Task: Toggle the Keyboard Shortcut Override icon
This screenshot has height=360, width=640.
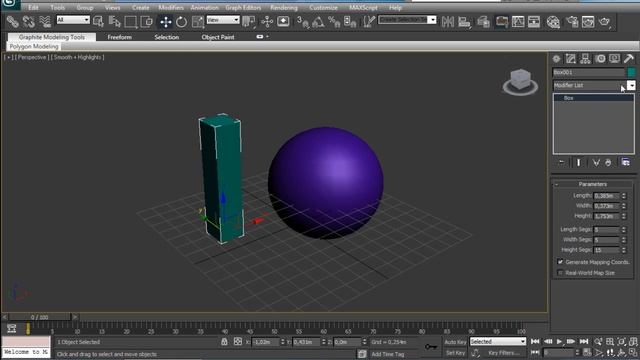Action: tap(283, 22)
